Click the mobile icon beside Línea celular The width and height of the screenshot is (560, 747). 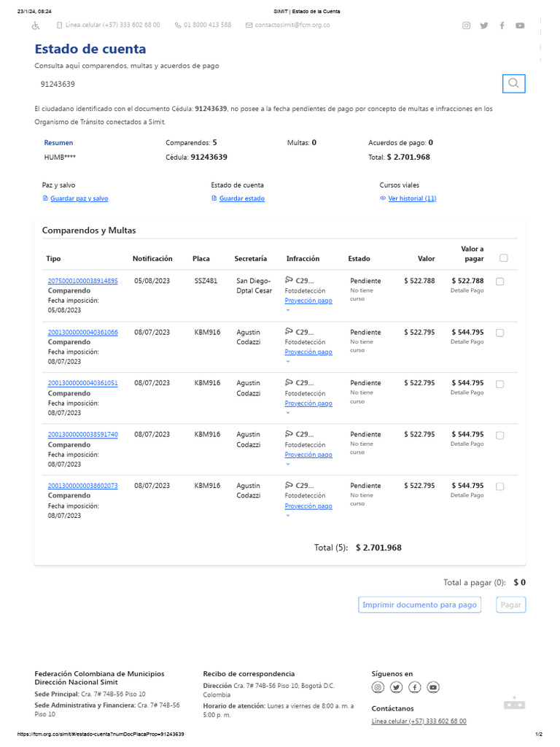point(60,25)
